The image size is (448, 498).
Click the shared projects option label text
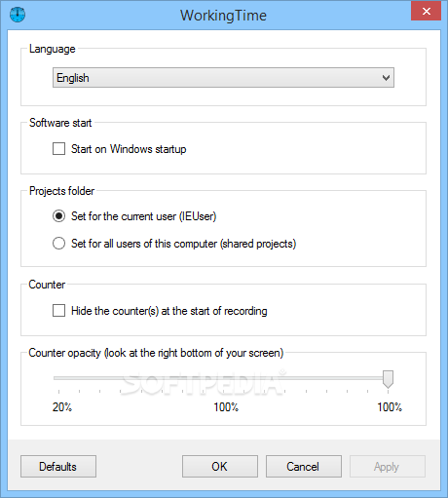click(183, 244)
